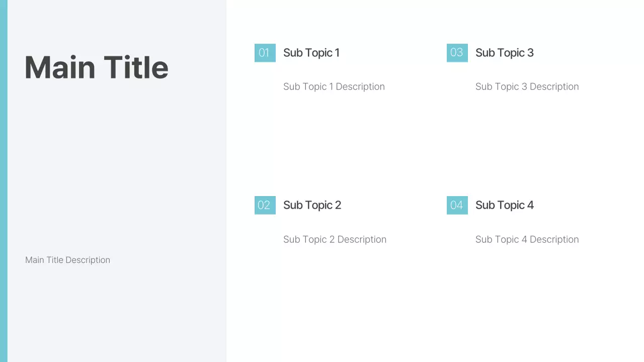The image size is (644, 362).
Task: Click the teal 01 number box
Action: click(x=265, y=53)
